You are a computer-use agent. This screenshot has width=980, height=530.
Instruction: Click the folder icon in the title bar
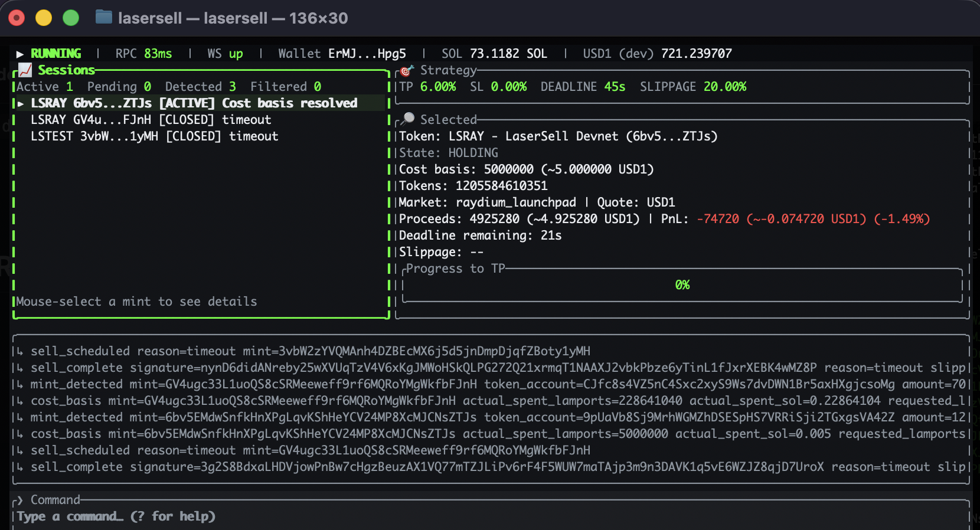click(x=104, y=17)
